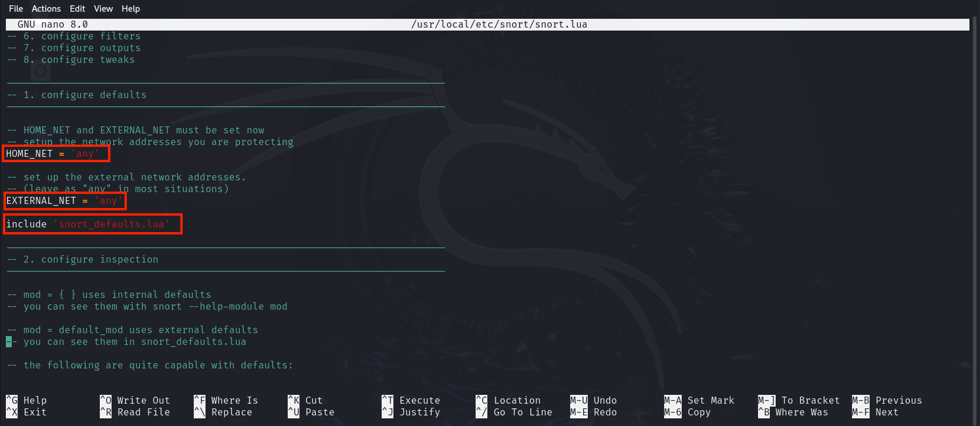Click the /usr/local/etc/snort/snort.lua file path title
Screen dimensions: 980x426
tap(499, 24)
